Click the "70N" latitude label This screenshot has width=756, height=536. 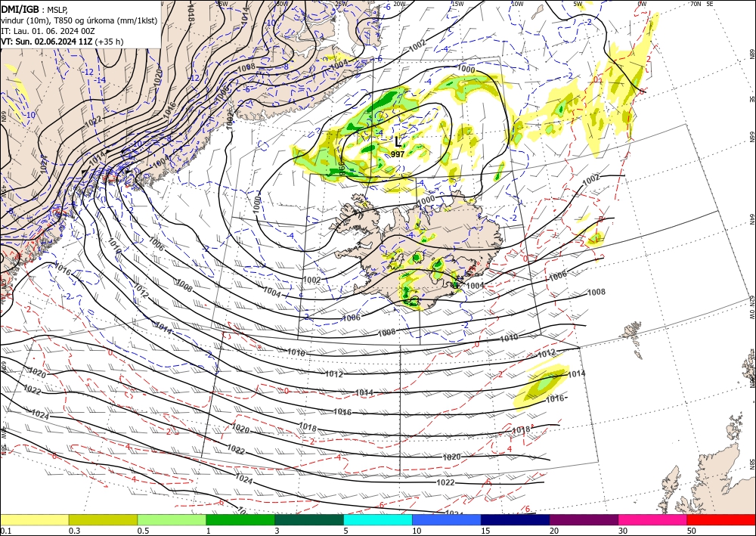(x=696, y=4)
